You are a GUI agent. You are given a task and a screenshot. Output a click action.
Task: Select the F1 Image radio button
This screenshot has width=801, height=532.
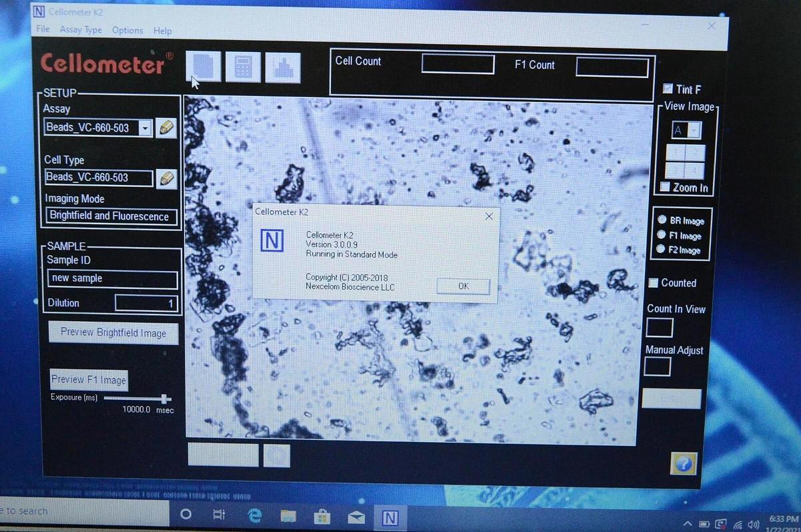point(661,235)
